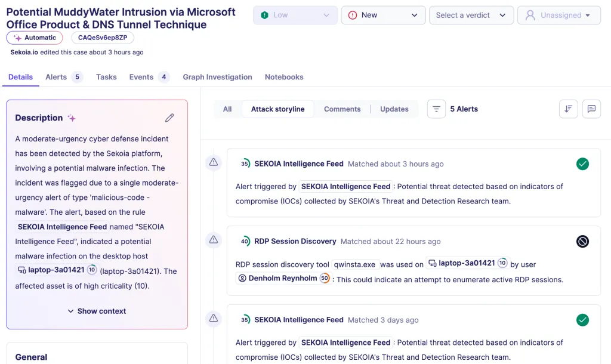Open the Notebooks tab
The height and width of the screenshot is (364, 611).
tap(284, 77)
